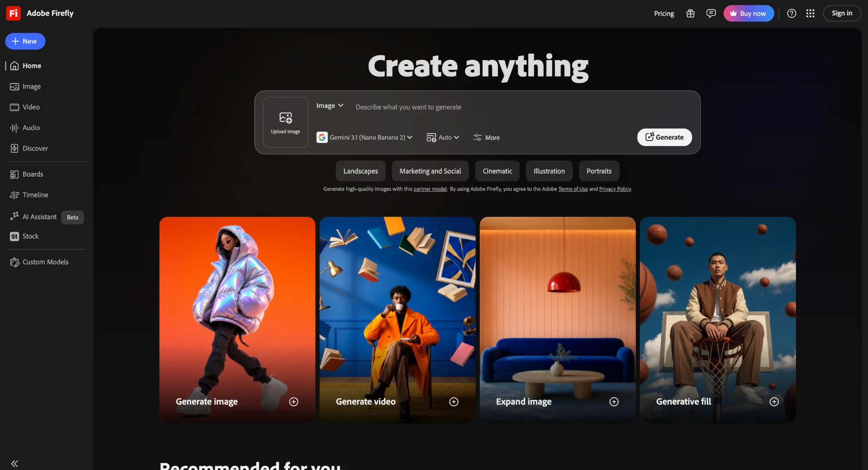The height and width of the screenshot is (470, 868).
Task: Click the Video icon in sidebar
Action: coord(14,107)
